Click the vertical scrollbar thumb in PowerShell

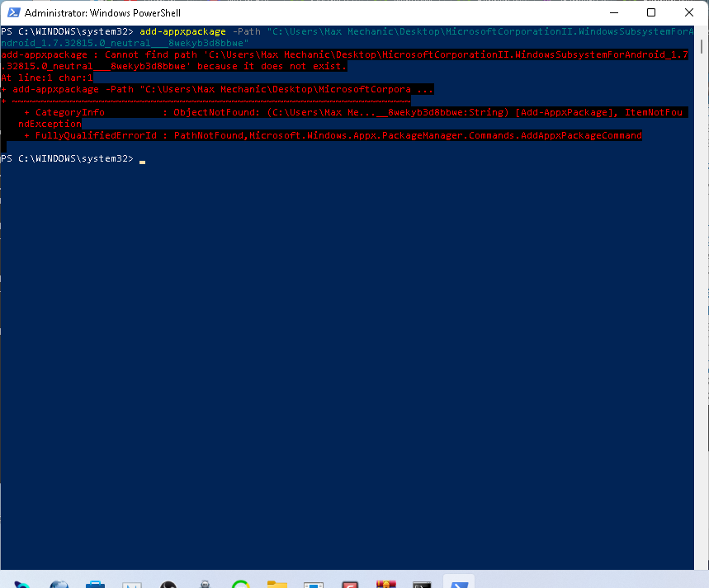[x=702, y=46]
